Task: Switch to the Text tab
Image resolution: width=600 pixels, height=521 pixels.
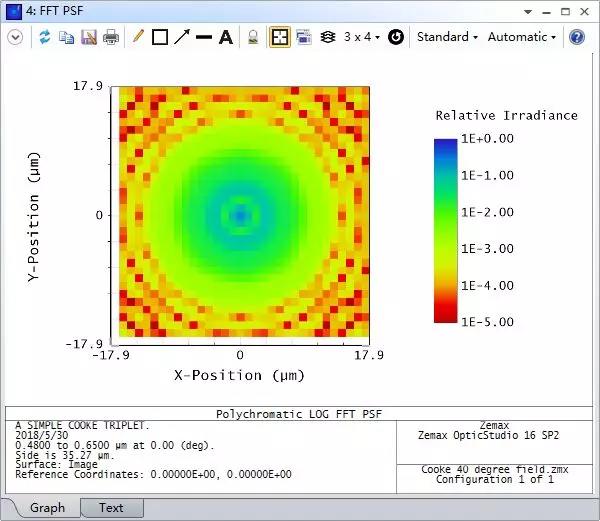Action: tap(111, 508)
